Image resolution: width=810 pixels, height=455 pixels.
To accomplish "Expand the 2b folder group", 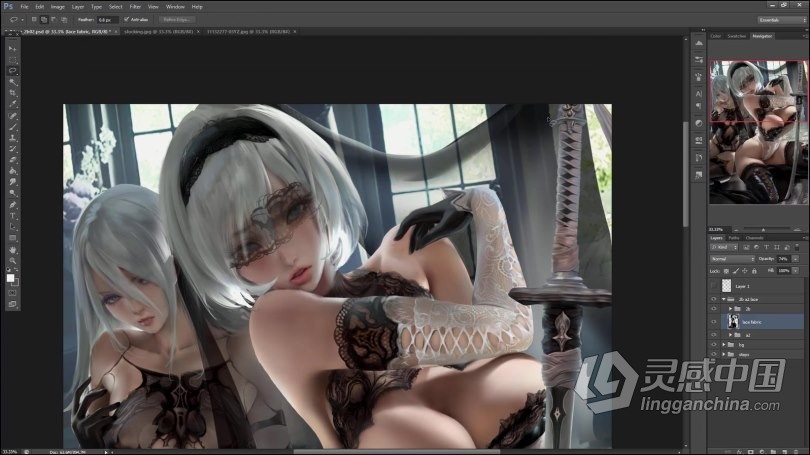I will point(730,309).
